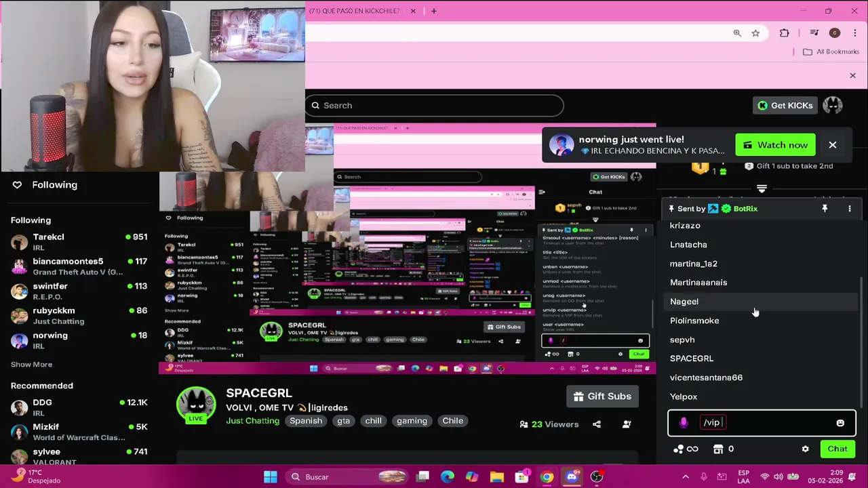Screen dimensions: 868x488
Task: Select vicentesantana66 in username suggestions
Action: tap(761, 378)
